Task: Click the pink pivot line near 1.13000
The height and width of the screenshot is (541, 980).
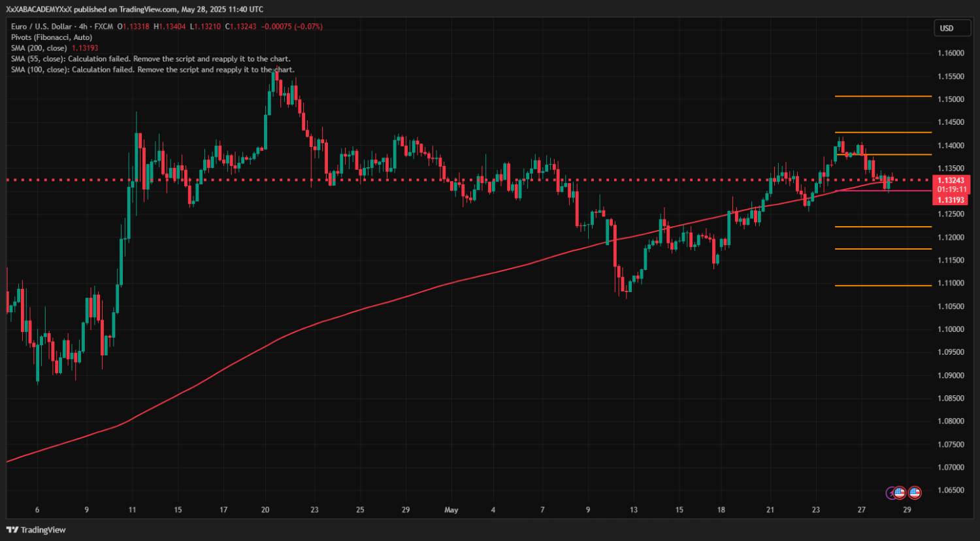Action: point(883,191)
